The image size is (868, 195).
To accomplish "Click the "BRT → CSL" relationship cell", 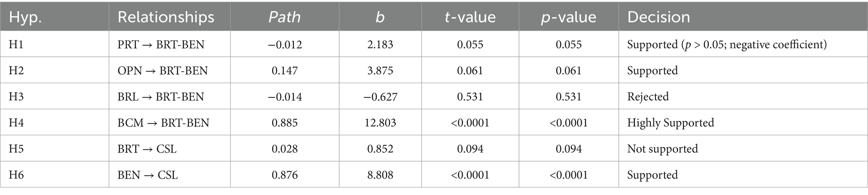I will (x=147, y=149).
